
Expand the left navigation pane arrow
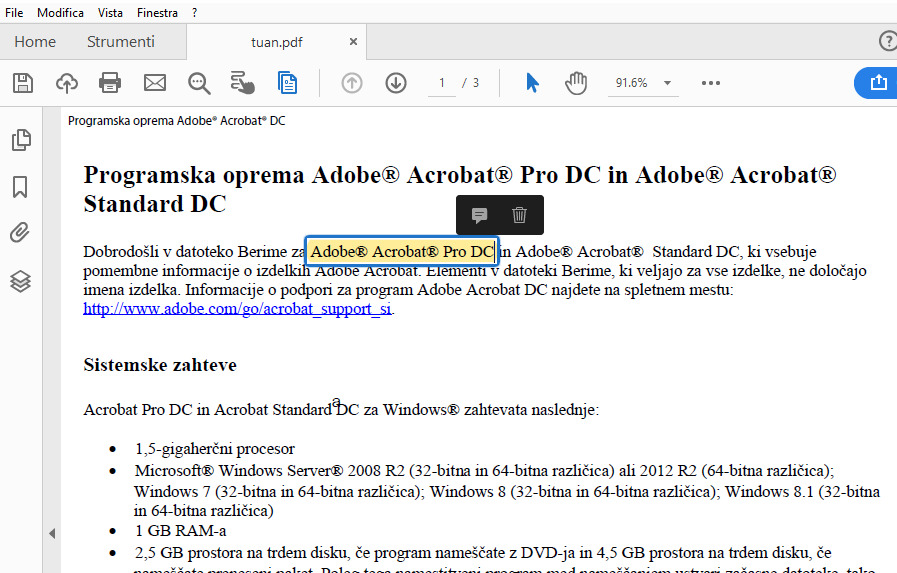coord(52,534)
